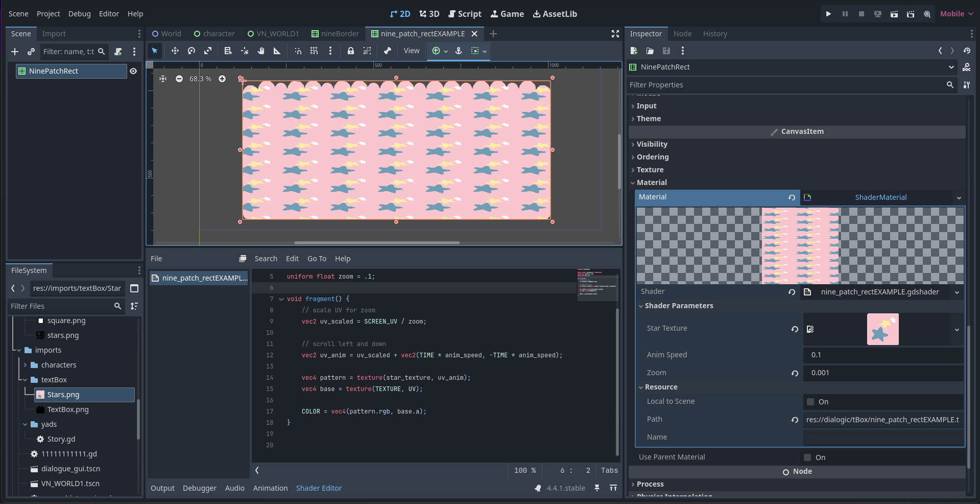Screen dimensions: 980x504
Task: Select the Rotate Mode tool
Action: (x=192, y=51)
